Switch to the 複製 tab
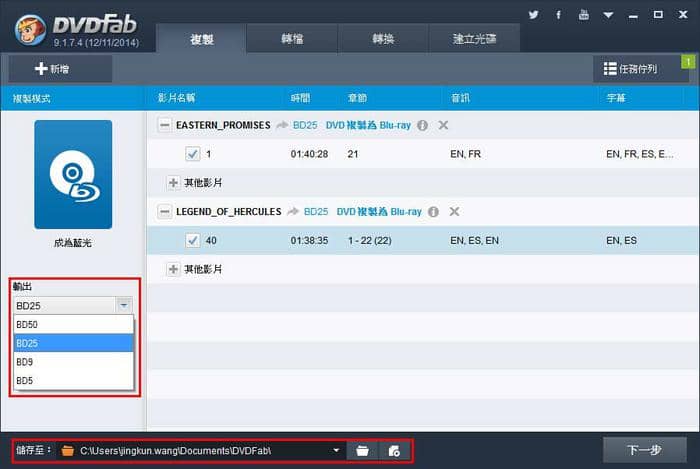The image size is (700, 469). pyautogui.click(x=201, y=39)
